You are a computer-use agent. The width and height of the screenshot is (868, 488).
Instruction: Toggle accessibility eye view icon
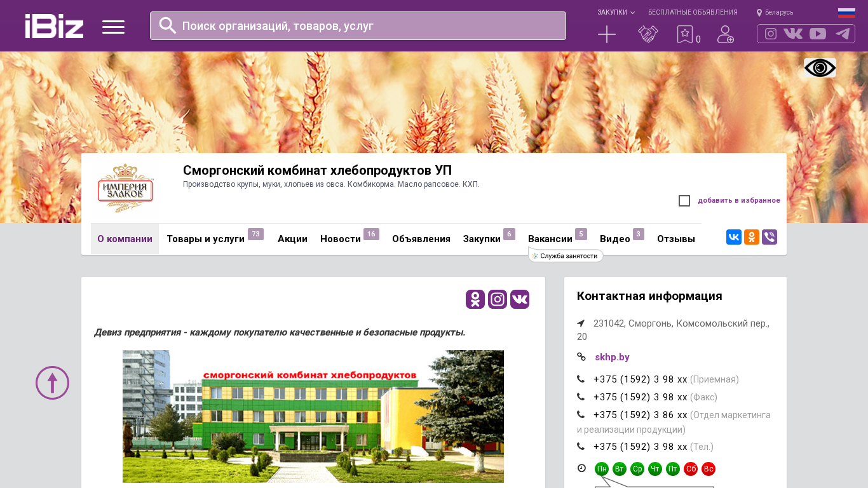coord(820,68)
